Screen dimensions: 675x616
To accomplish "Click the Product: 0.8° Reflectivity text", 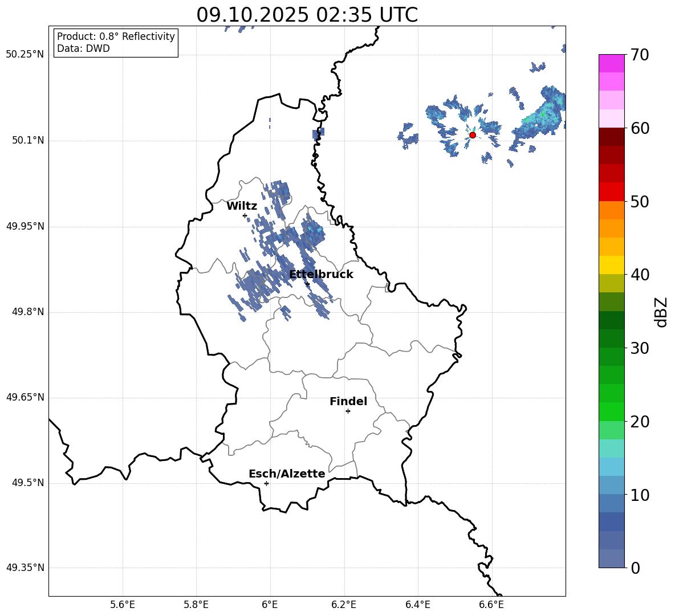I will tap(116, 36).
